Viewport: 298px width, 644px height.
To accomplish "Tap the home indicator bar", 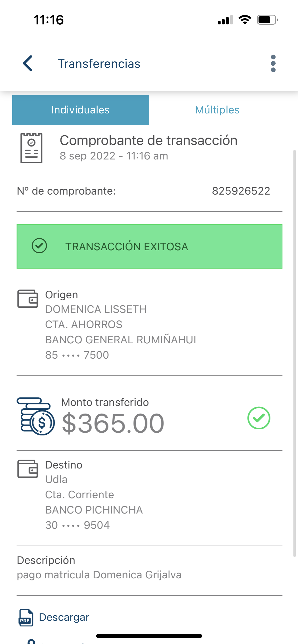I will (x=149, y=636).
